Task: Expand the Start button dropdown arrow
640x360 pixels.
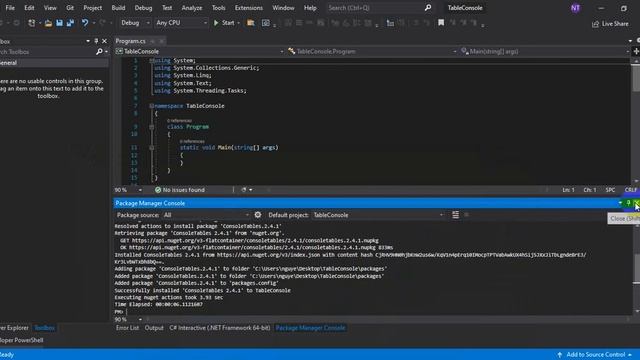Action: pyautogui.click(x=238, y=23)
